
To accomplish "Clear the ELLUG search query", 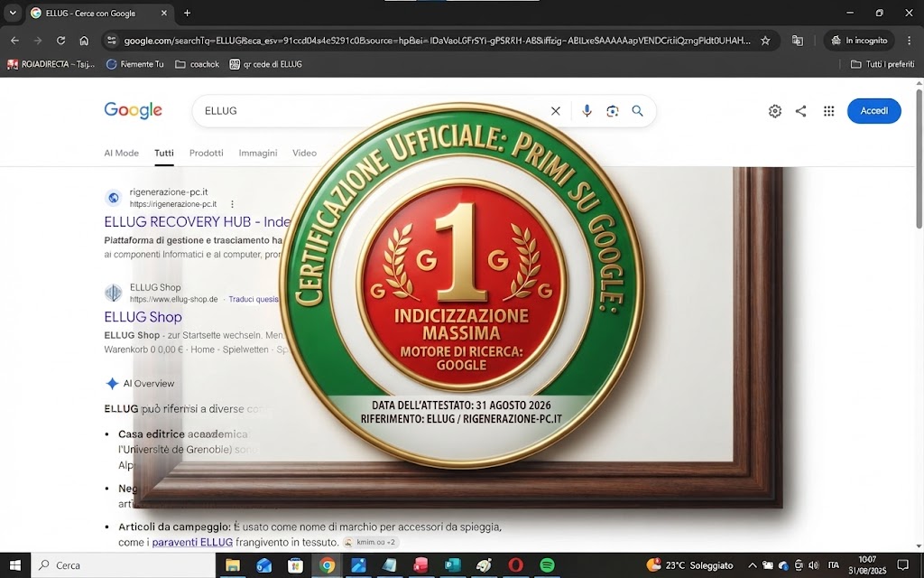I will click(555, 111).
